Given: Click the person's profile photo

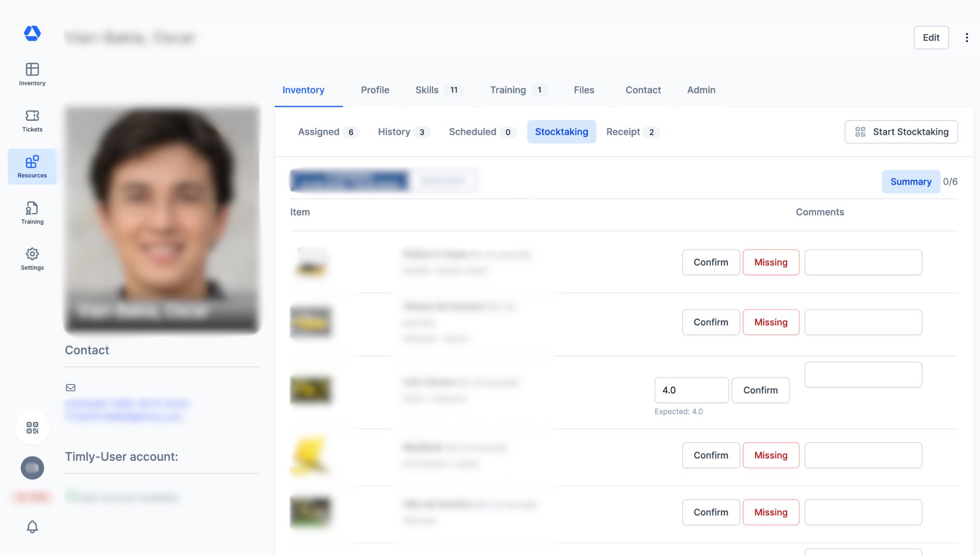Looking at the screenshot, I should point(162,220).
